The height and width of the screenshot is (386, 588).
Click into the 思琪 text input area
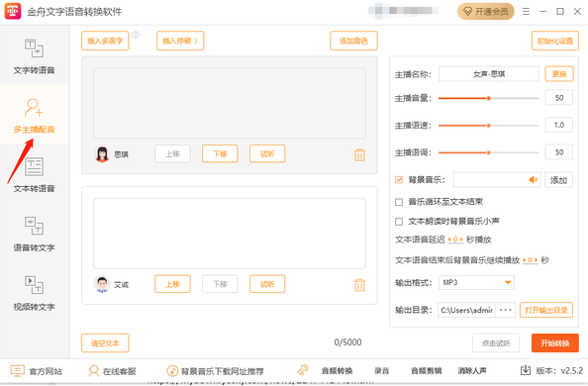(230, 103)
